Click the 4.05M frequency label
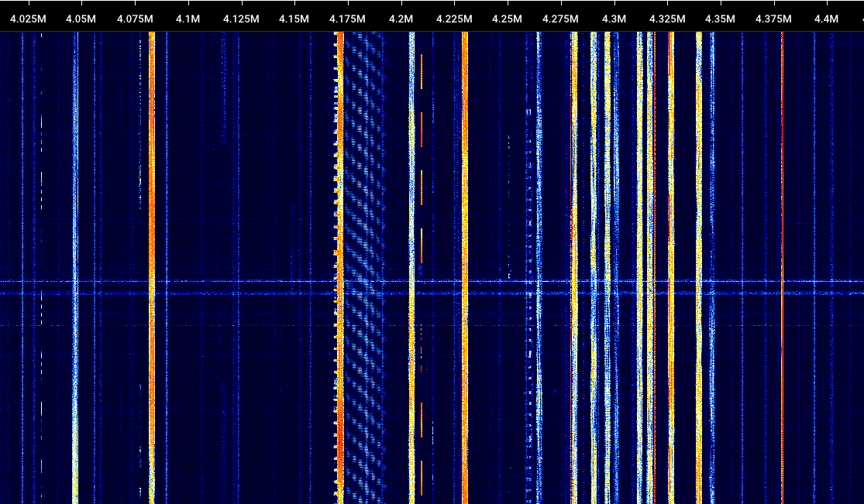Image resolution: width=864 pixels, height=504 pixels. [81, 19]
